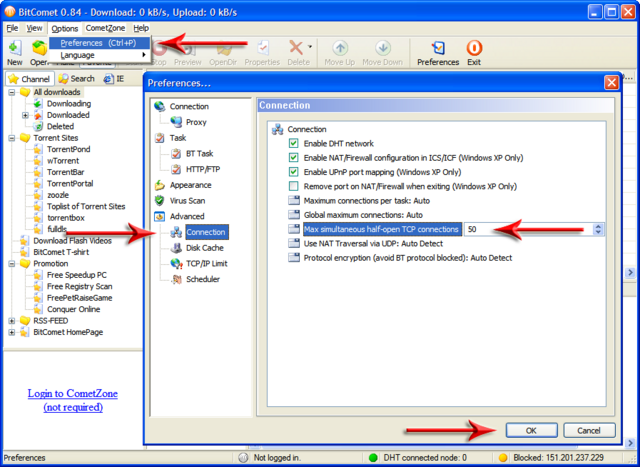Open the Help menu
The height and width of the screenshot is (467, 640).
141,28
